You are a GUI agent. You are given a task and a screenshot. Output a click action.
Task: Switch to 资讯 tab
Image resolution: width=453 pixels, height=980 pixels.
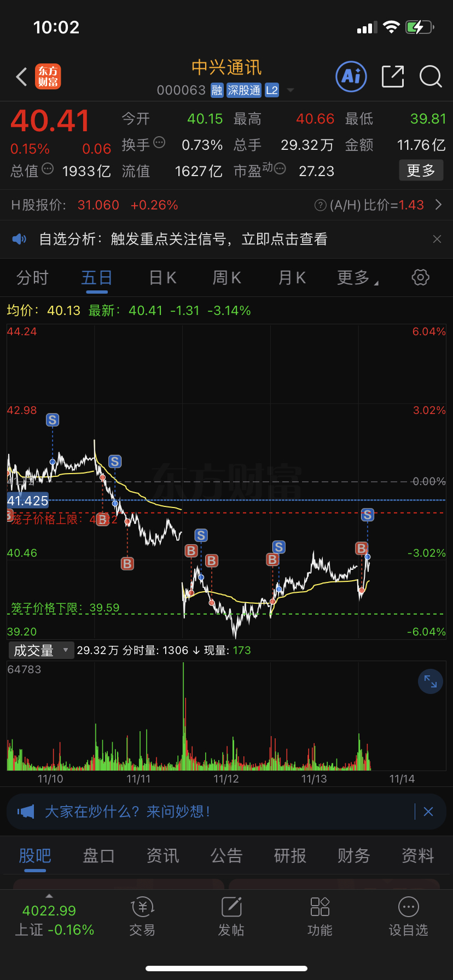pos(162,855)
